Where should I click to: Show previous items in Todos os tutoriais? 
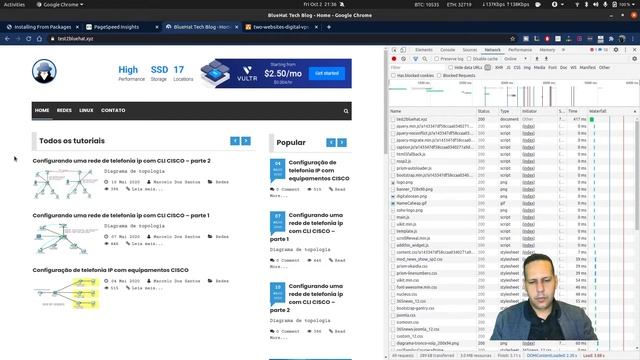click(235, 141)
